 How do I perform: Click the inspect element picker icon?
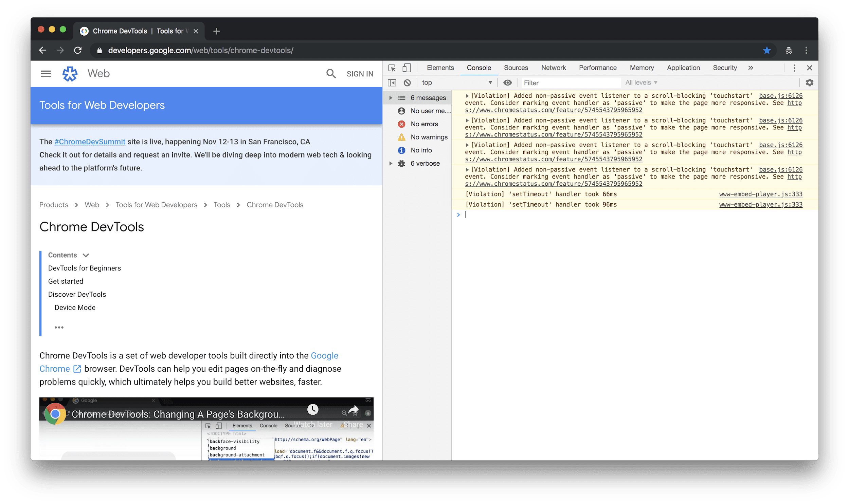pos(392,67)
